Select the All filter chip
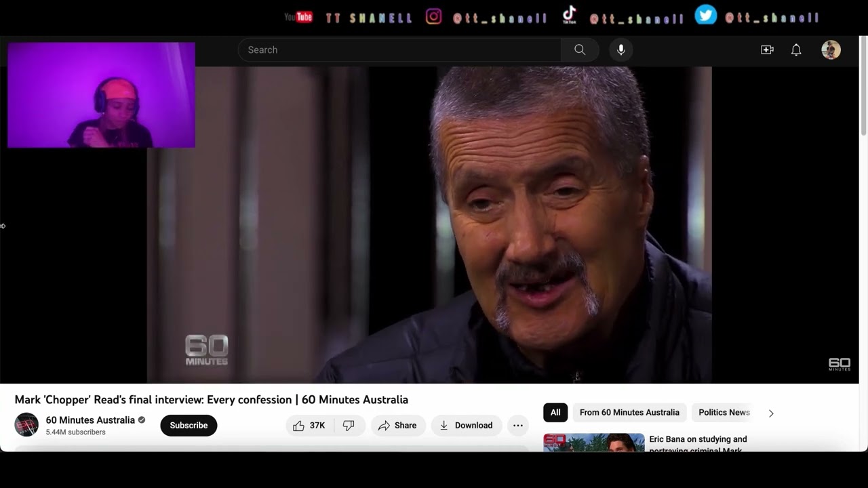Image resolution: width=868 pixels, height=488 pixels. [x=555, y=412]
